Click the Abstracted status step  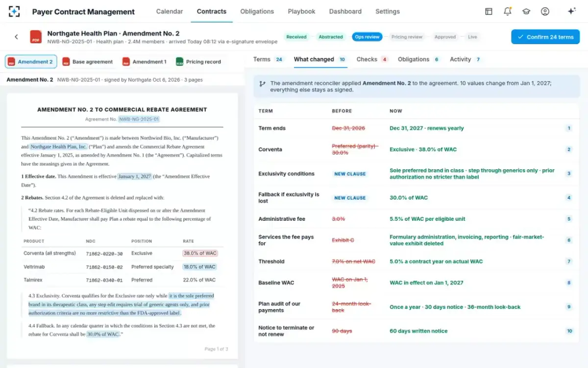(331, 37)
